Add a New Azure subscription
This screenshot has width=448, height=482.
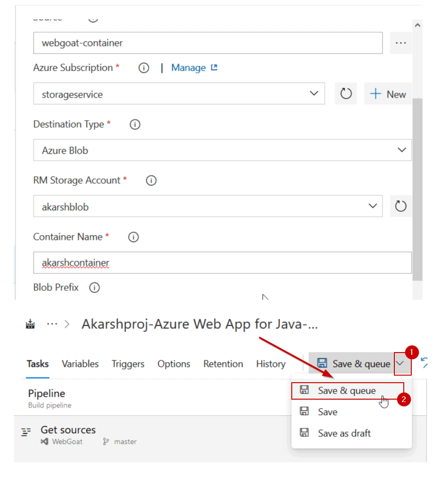[388, 94]
